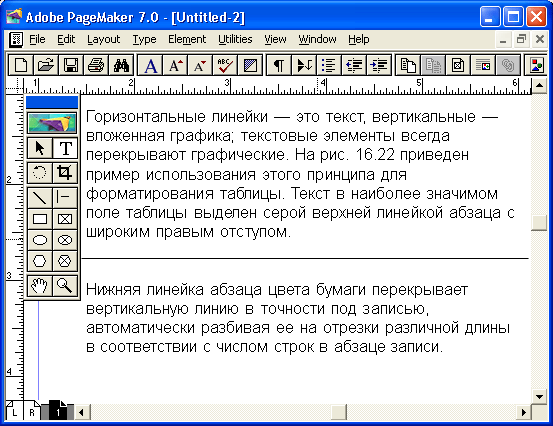Restore the inner document window

521,39
